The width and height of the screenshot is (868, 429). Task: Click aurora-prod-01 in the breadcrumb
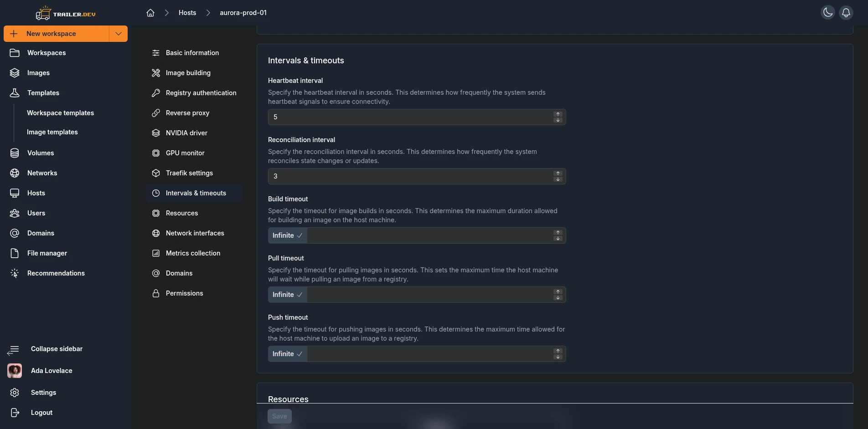tap(243, 13)
